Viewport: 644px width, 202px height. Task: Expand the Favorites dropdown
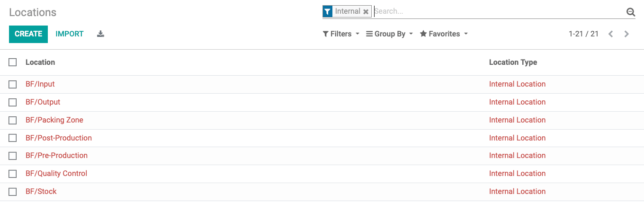[444, 34]
